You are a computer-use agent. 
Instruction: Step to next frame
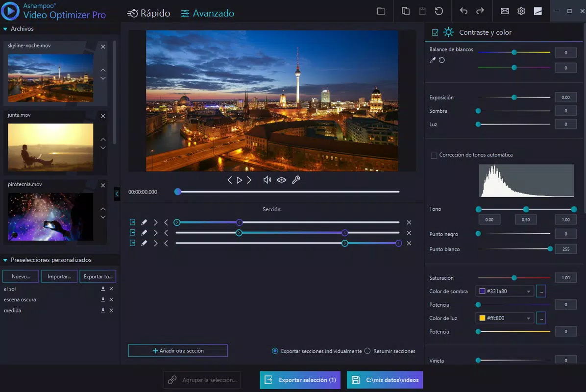tap(249, 180)
